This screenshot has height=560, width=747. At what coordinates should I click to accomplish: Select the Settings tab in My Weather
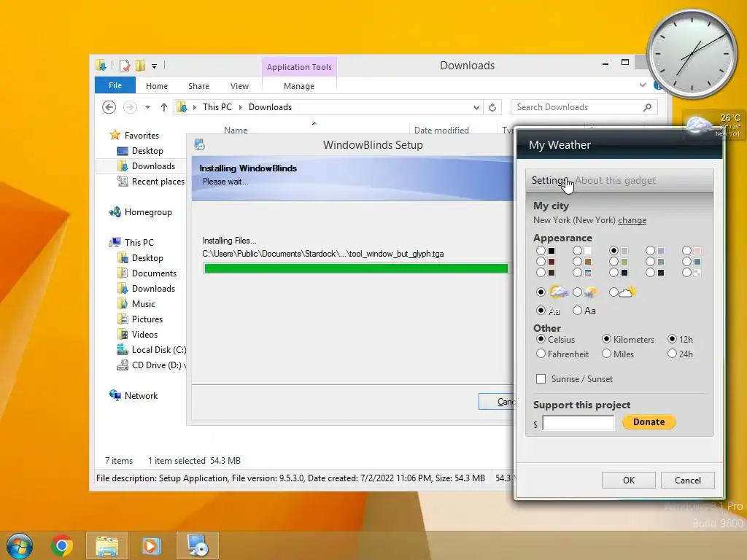[549, 181]
